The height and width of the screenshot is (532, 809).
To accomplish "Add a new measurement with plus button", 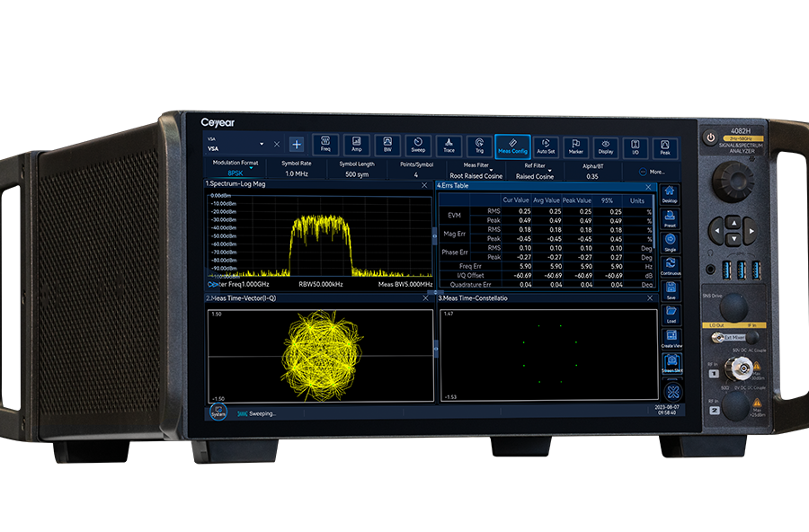I will coord(295,144).
